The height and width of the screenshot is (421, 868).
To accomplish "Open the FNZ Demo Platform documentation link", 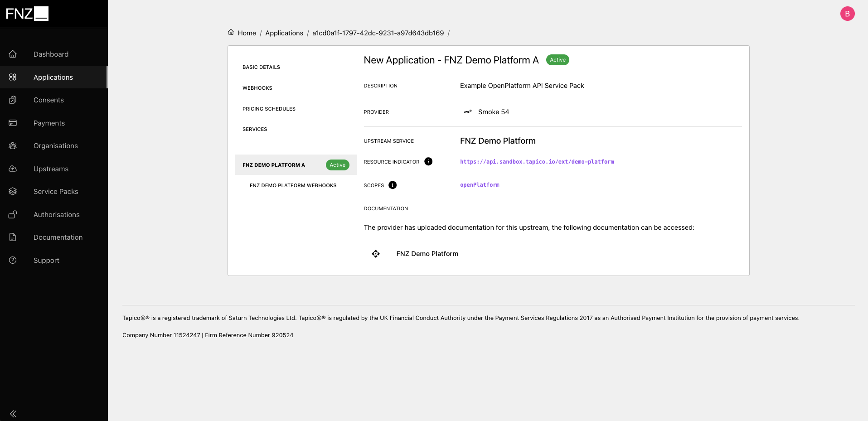I will (427, 254).
